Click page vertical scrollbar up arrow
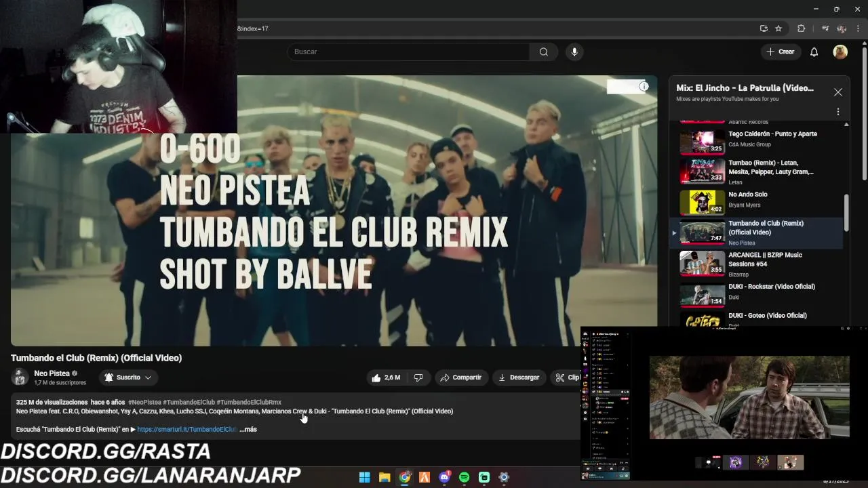The width and height of the screenshot is (868, 488). pyautogui.click(x=864, y=45)
